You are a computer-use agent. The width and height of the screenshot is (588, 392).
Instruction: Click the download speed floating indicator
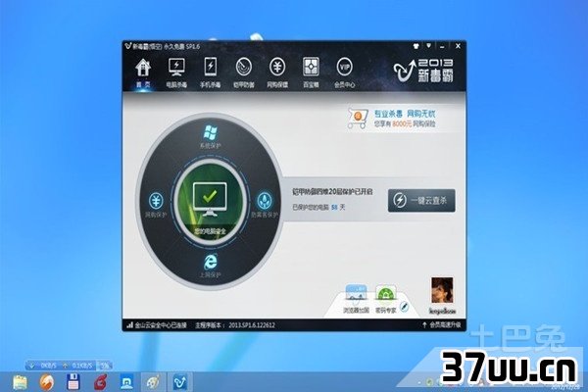[x=43, y=365]
